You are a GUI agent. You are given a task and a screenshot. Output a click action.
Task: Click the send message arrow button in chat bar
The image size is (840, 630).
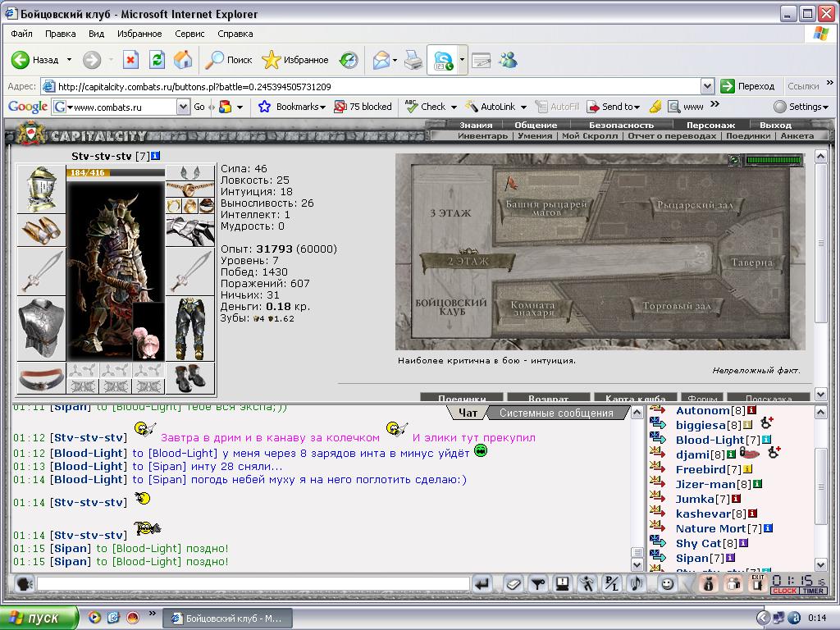(482, 583)
